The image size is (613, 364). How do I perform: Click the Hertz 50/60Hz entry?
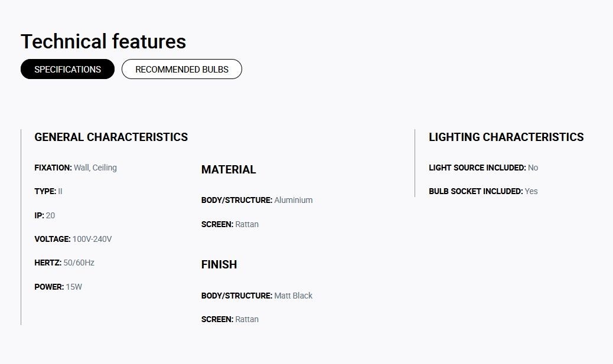click(64, 263)
